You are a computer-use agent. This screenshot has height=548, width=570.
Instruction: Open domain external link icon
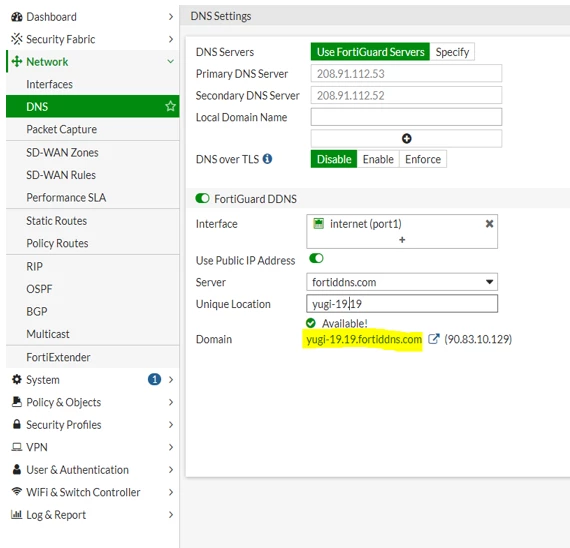tap(433, 339)
